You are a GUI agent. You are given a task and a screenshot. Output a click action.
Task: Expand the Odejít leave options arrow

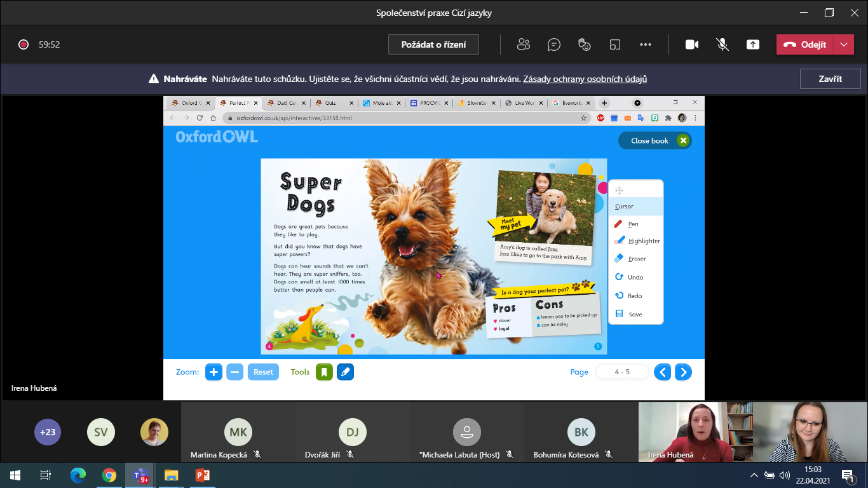tap(843, 44)
